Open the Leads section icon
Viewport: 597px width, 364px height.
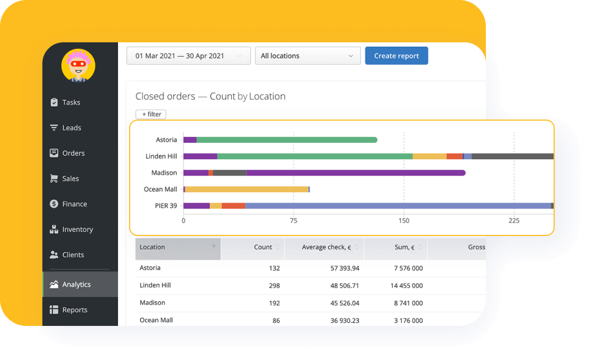click(x=53, y=128)
